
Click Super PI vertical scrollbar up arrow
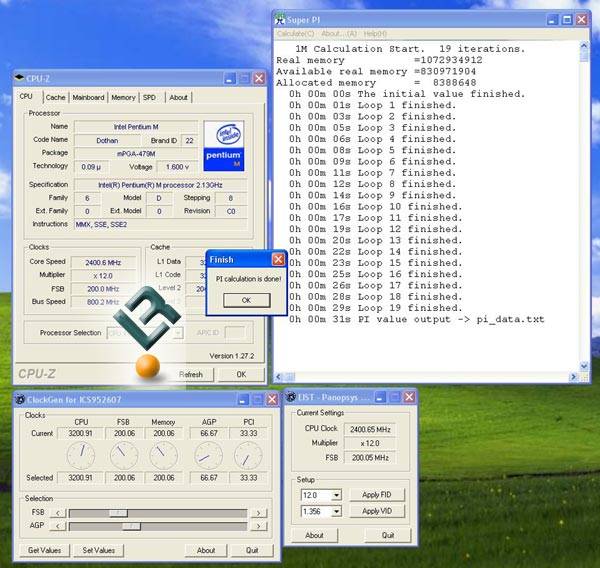(584, 46)
